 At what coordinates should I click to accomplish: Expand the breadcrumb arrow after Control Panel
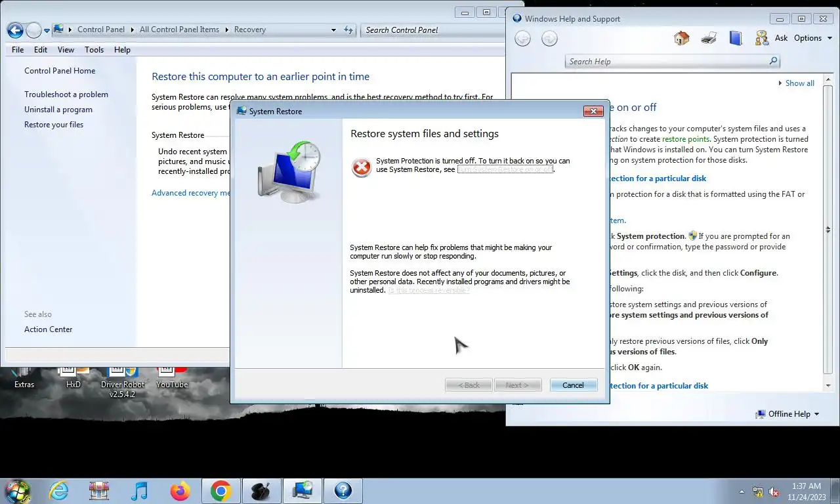click(132, 30)
